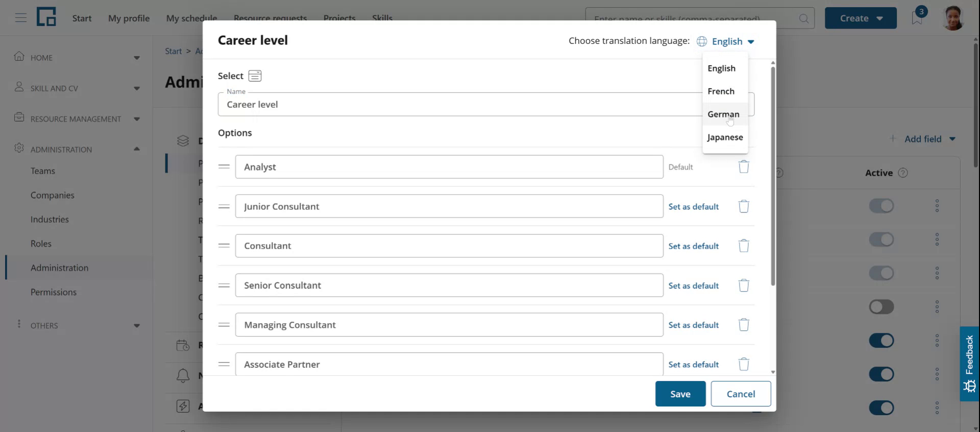The image size is (980, 432).
Task: Delete the Junior Consultant option
Action: tap(744, 206)
